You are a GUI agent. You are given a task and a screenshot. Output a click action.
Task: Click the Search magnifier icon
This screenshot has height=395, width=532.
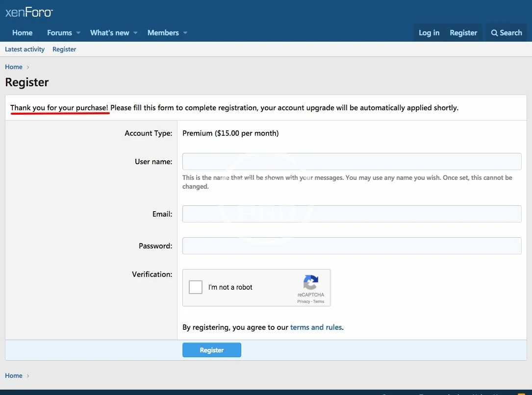(x=494, y=33)
